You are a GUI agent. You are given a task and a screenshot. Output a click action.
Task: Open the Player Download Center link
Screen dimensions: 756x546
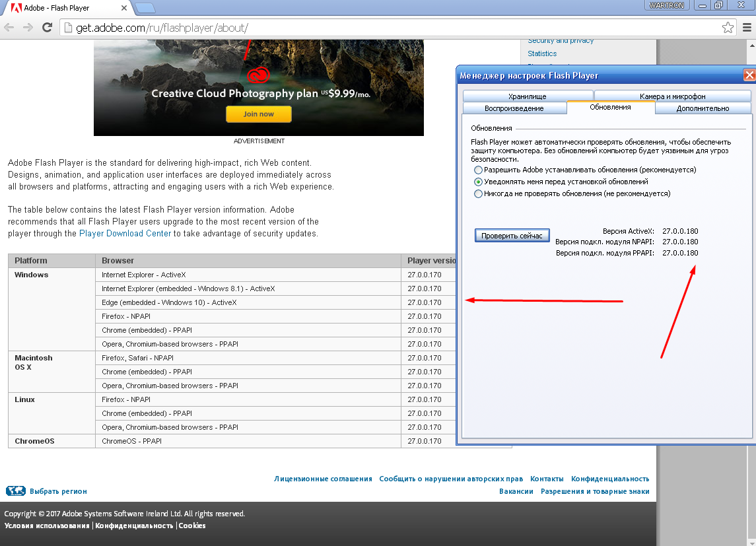point(125,233)
